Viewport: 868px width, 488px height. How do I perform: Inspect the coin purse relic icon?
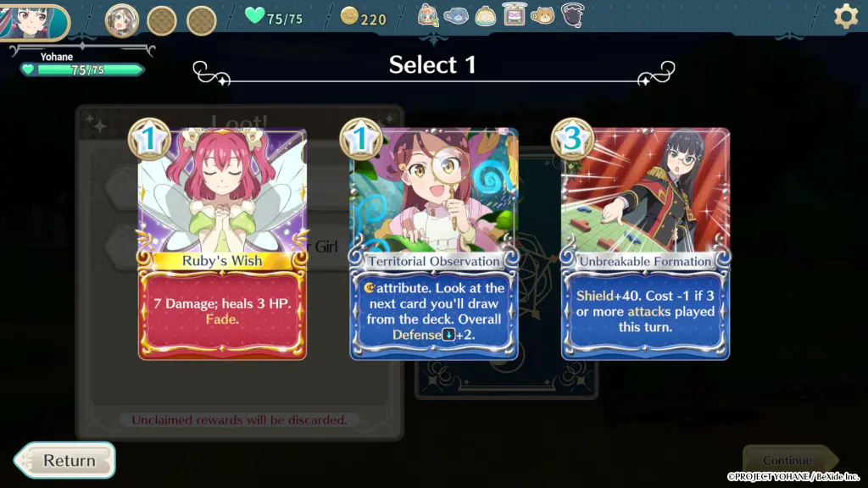tap(486, 17)
